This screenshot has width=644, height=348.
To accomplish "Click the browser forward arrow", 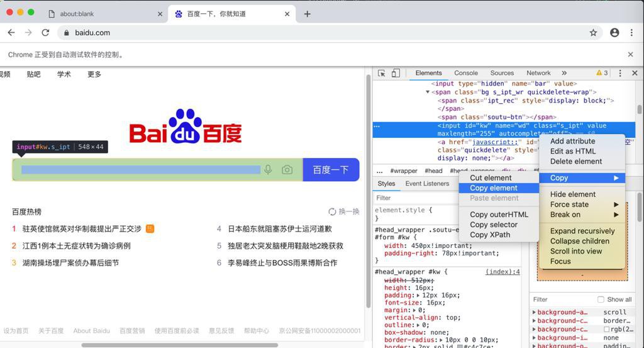I will click(28, 33).
